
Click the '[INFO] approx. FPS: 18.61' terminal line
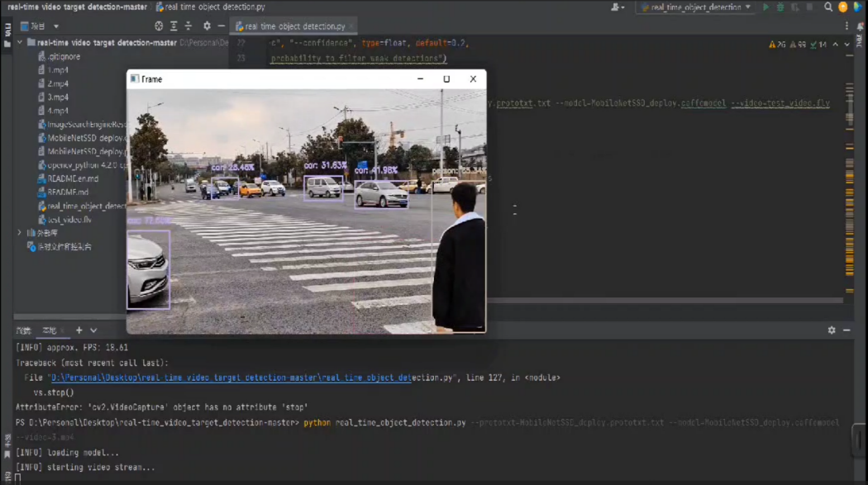pos(72,348)
